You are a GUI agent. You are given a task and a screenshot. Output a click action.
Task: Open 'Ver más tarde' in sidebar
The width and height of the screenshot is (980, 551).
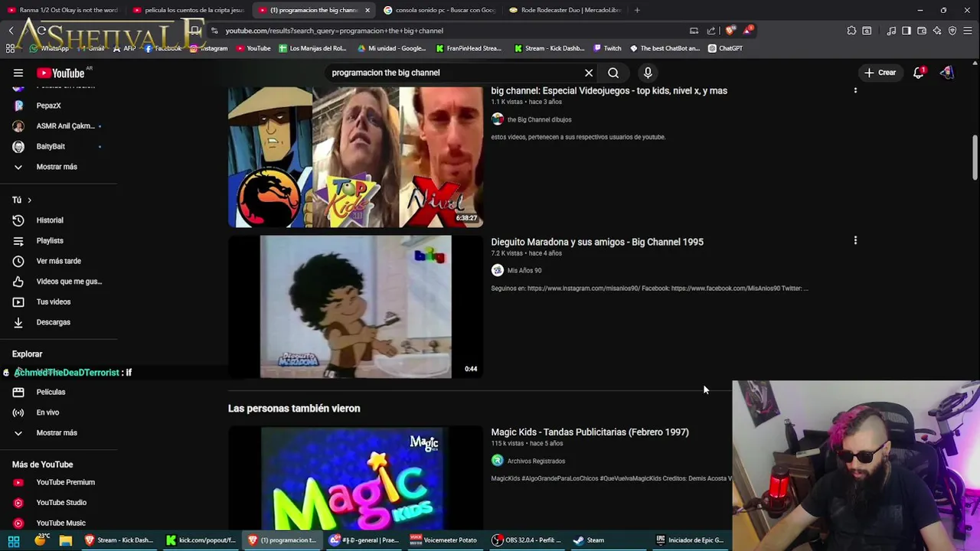pos(58,261)
